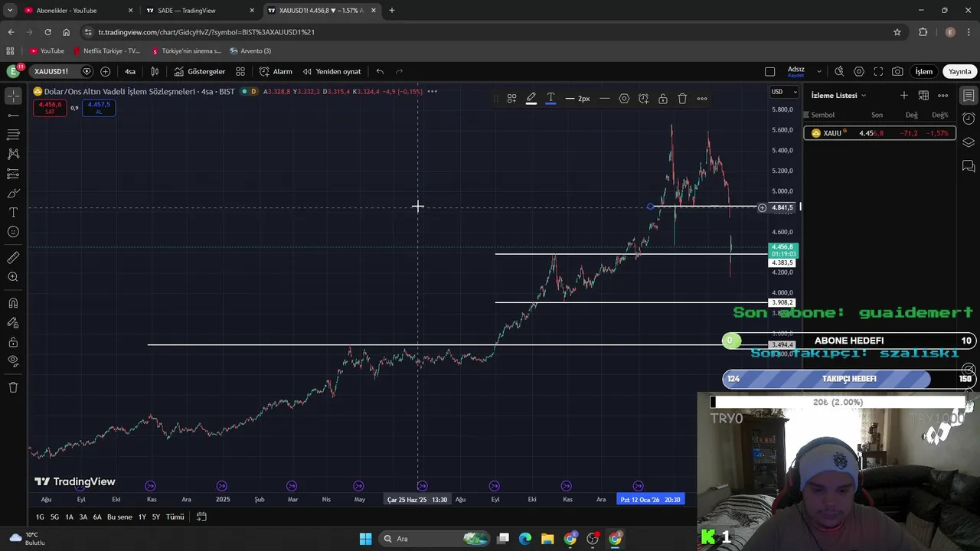Select the trend line drawing tool
The width and height of the screenshot is (980, 551).
coord(13,115)
